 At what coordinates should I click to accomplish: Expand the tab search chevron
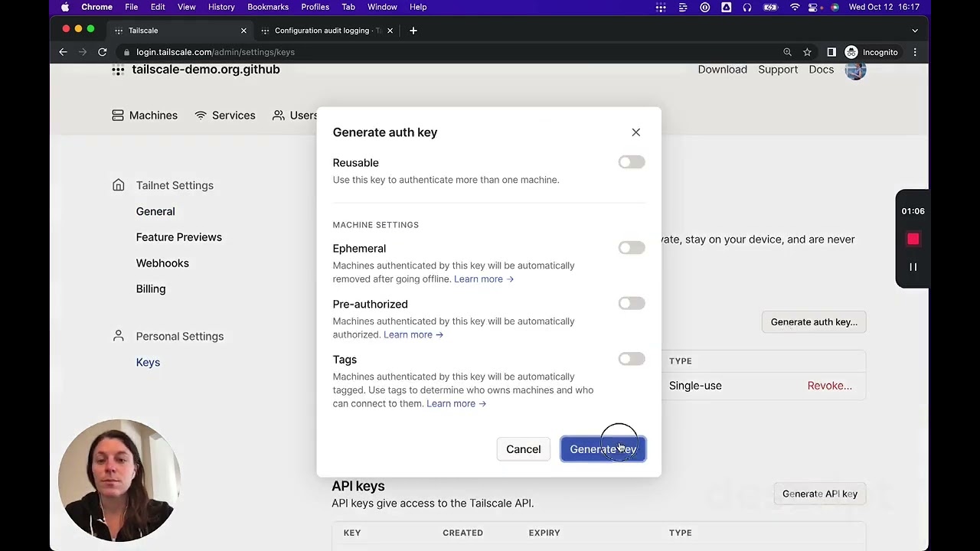point(915,31)
